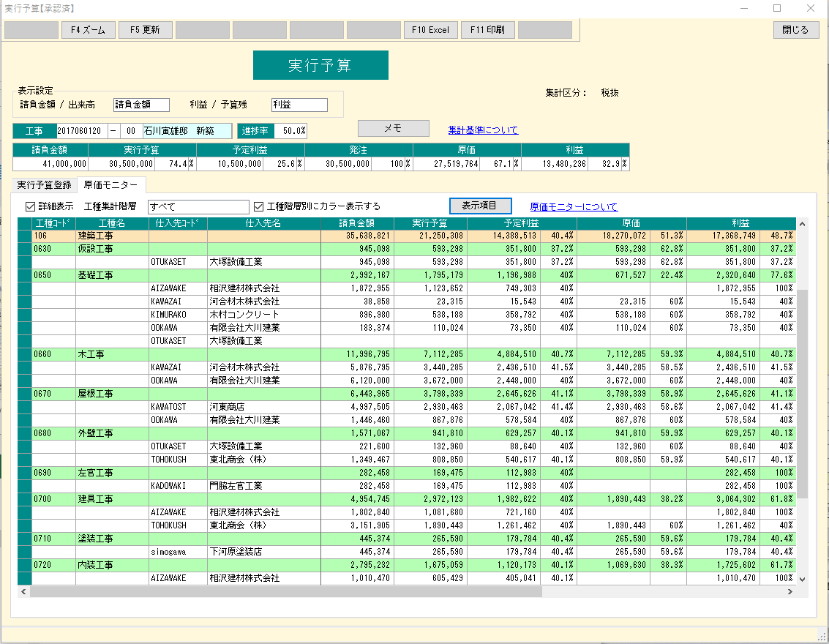Minimize the 実行予算 window
The width and height of the screenshot is (829, 644).
(744, 8)
